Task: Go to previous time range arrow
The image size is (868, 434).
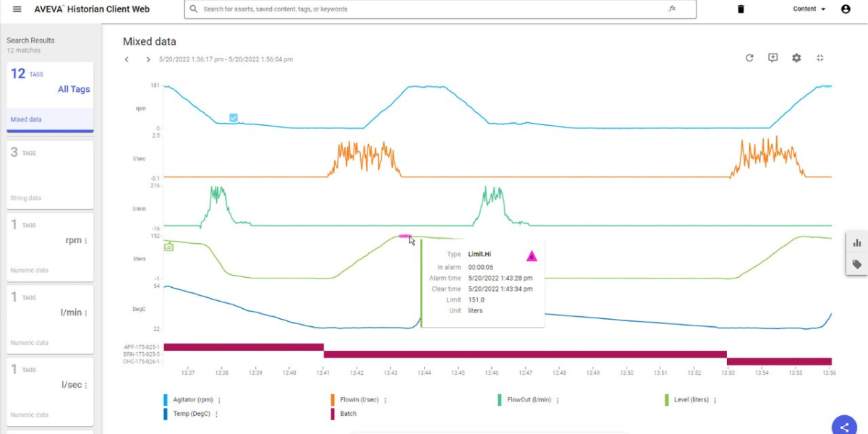Action: (x=127, y=59)
